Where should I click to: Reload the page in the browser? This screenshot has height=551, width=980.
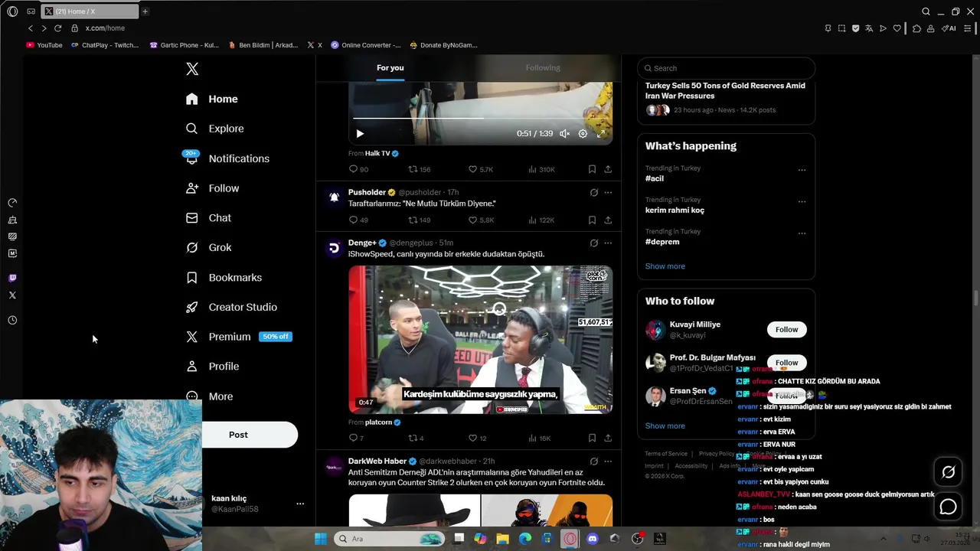pyautogui.click(x=57, y=28)
